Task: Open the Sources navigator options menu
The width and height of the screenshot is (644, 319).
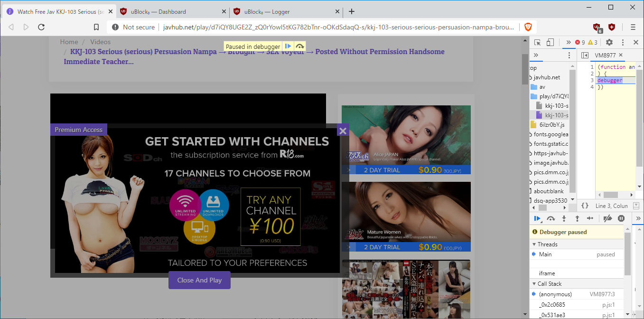Action: click(569, 56)
